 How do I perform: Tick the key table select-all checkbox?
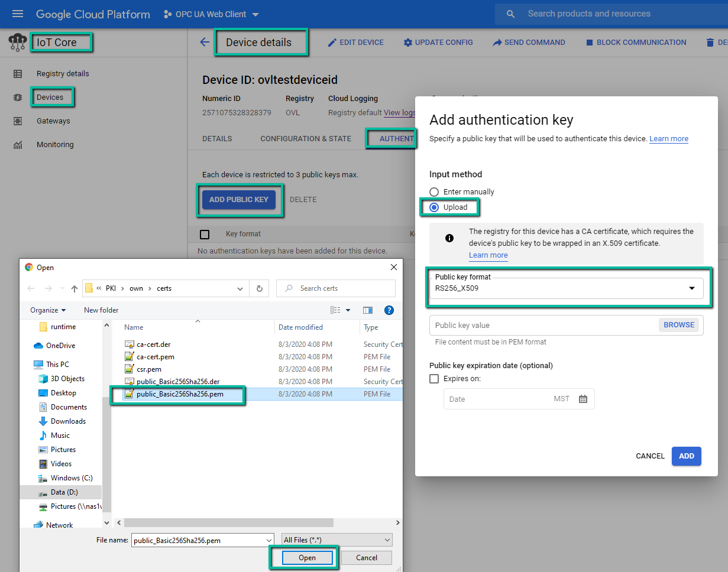tap(205, 235)
